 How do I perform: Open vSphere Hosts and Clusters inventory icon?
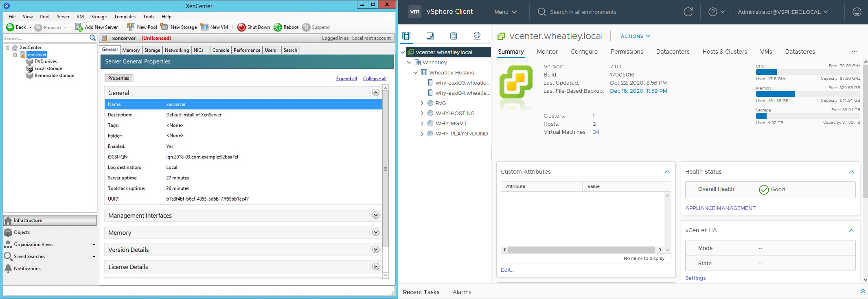406,36
